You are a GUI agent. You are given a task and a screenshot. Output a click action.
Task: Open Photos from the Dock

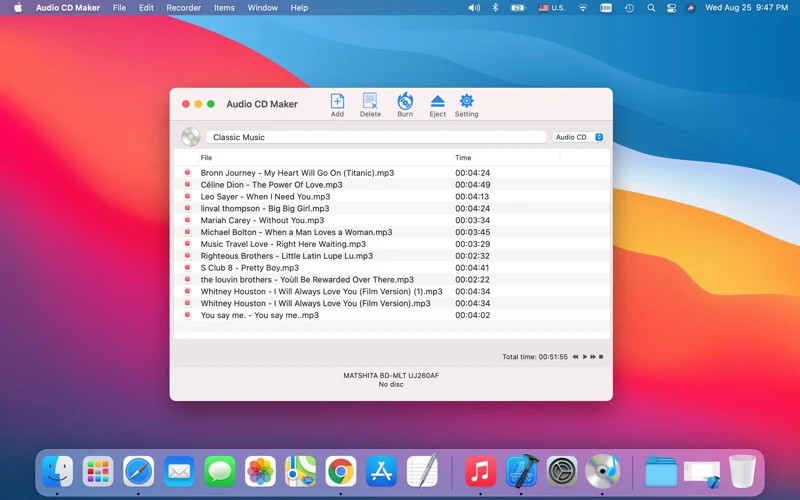click(260, 471)
